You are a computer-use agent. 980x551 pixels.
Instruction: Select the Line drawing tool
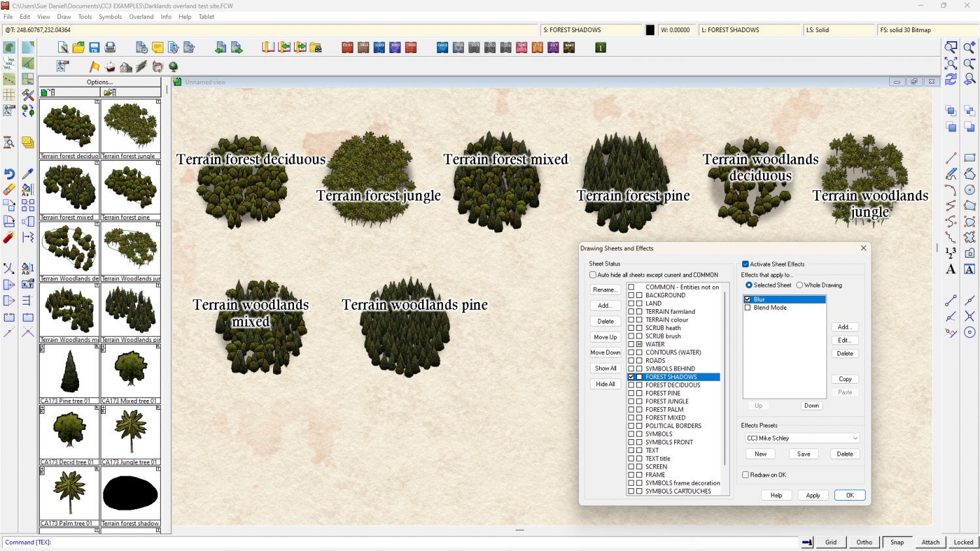(x=951, y=158)
